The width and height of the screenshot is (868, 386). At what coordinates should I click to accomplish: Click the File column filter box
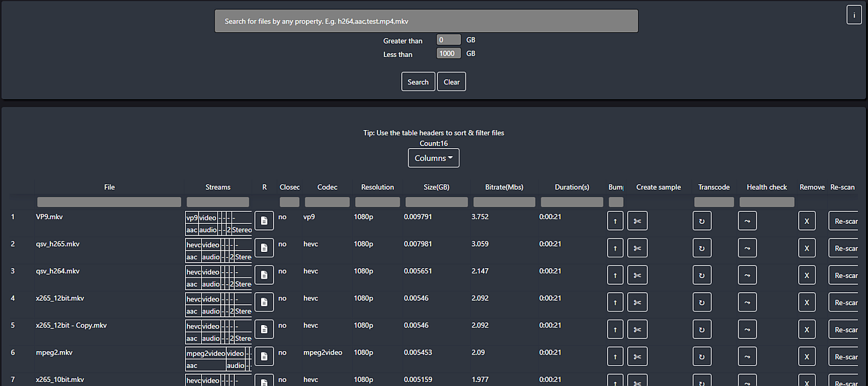pyautogui.click(x=109, y=202)
